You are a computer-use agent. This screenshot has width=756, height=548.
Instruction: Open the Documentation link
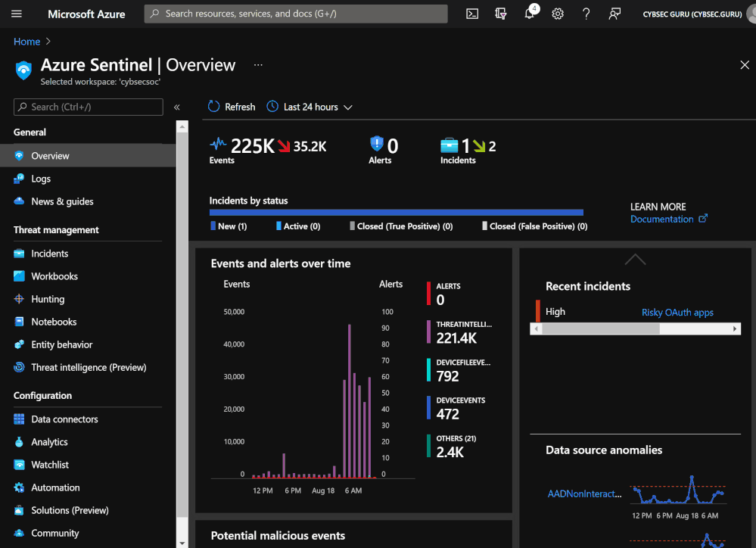tap(668, 219)
